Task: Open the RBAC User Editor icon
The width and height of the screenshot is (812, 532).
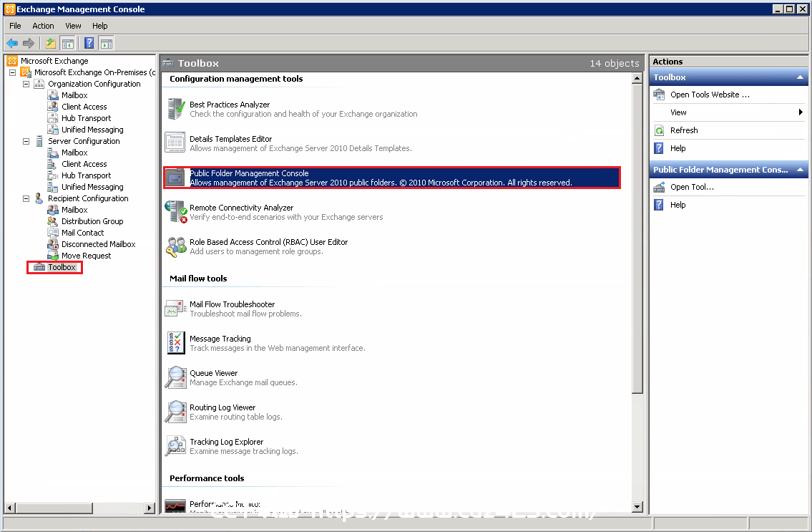Action: click(x=175, y=246)
